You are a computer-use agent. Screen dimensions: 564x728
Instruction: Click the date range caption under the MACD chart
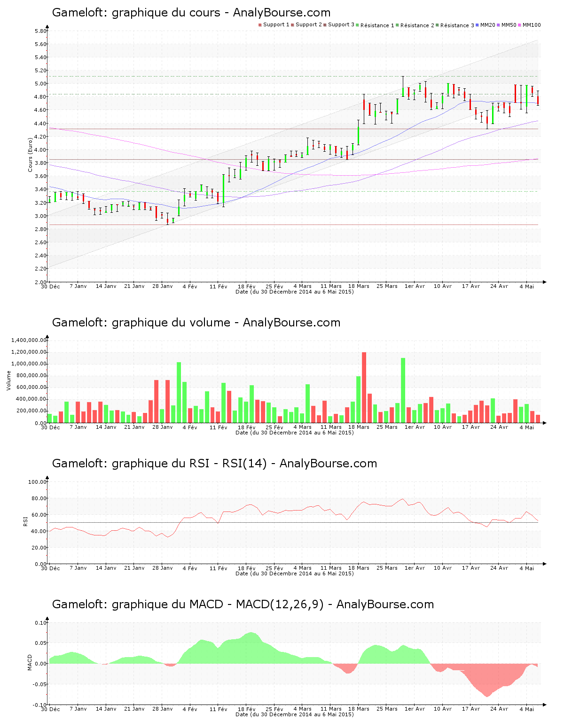294,714
